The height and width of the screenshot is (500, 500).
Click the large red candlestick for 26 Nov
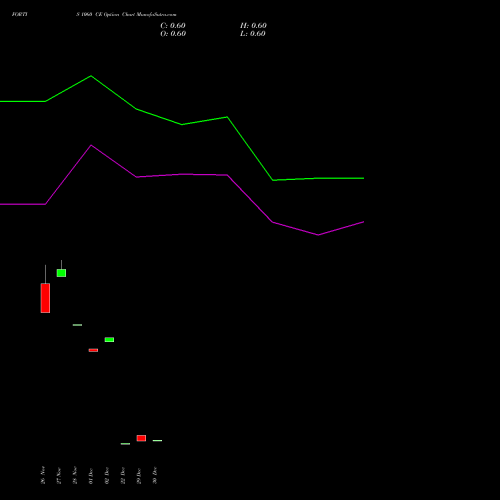coord(45,298)
